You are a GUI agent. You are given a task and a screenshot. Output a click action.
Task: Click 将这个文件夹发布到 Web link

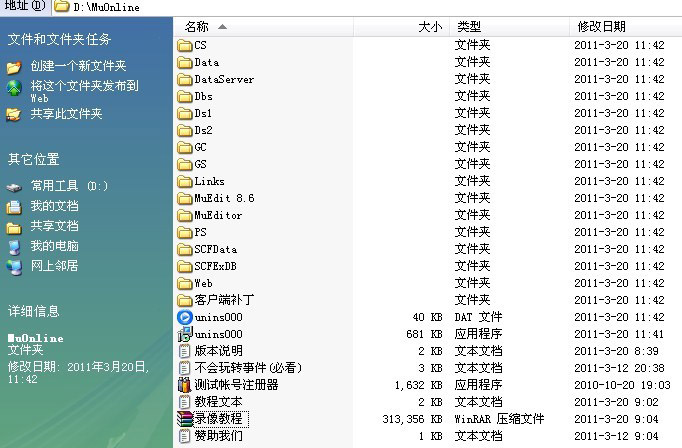pyautogui.click(x=84, y=86)
